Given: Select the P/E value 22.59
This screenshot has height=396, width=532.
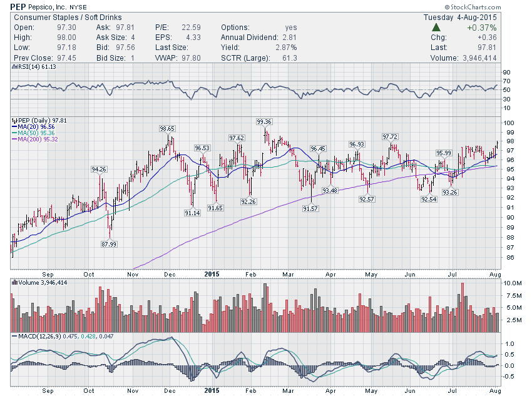Looking at the screenshot, I should [x=191, y=28].
